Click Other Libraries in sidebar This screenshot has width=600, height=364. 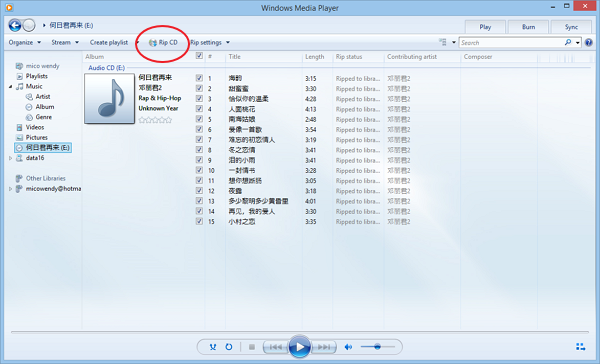point(40,178)
